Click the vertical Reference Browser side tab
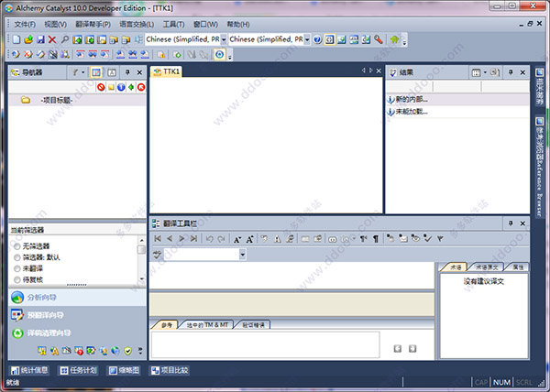The height and width of the screenshot is (392, 550). [x=540, y=168]
